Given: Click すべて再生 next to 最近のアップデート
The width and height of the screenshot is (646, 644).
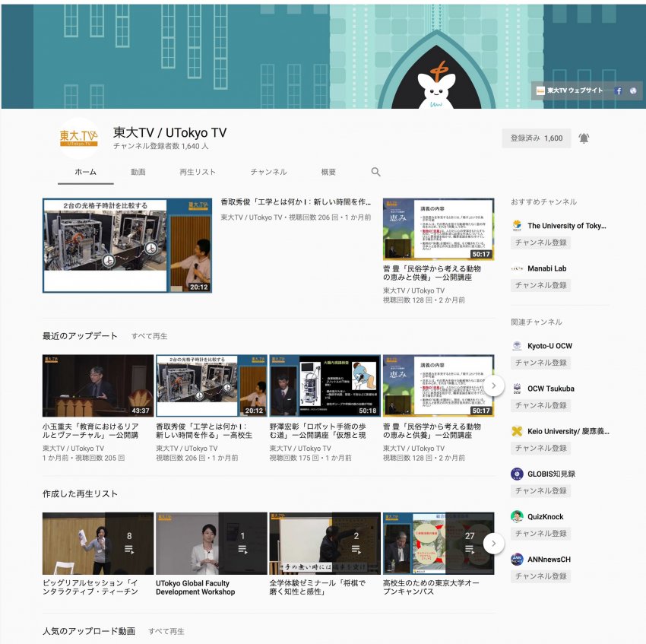Looking at the screenshot, I should coord(149,336).
